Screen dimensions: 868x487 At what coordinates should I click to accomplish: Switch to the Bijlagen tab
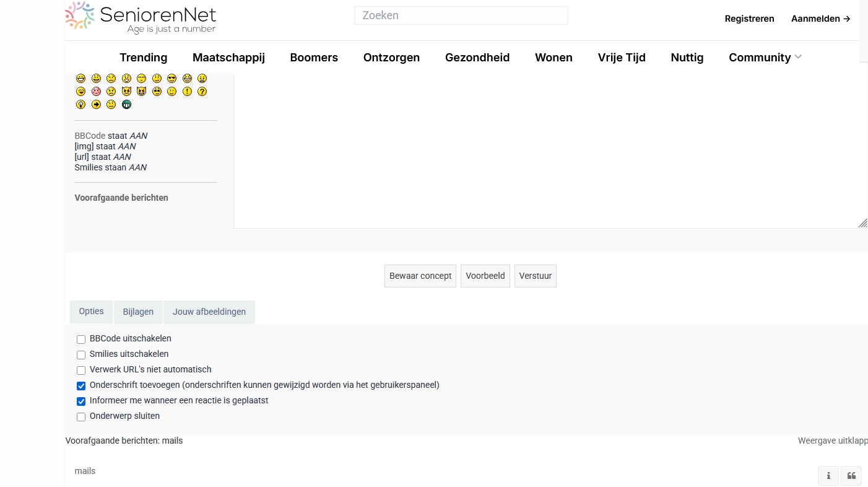tap(138, 312)
